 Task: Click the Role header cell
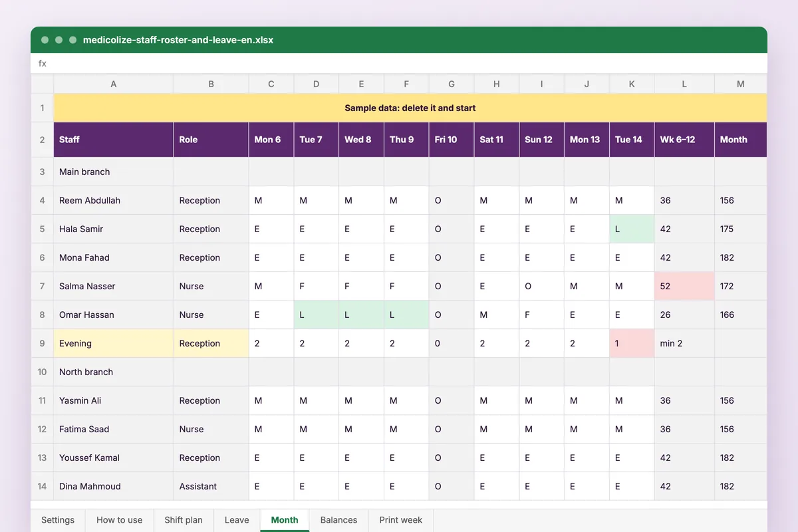click(x=211, y=140)
